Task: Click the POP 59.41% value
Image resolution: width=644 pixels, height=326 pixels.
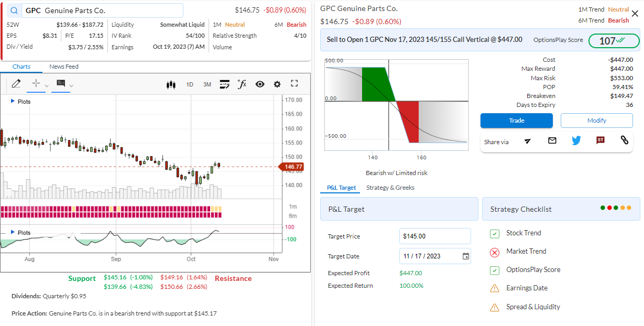Action: (x=623, y=87)
